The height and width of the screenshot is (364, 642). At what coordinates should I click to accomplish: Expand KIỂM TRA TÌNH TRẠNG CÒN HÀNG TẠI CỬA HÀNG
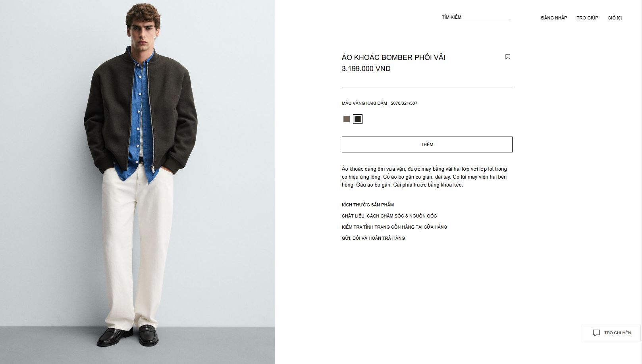click(x=394, y=227)
